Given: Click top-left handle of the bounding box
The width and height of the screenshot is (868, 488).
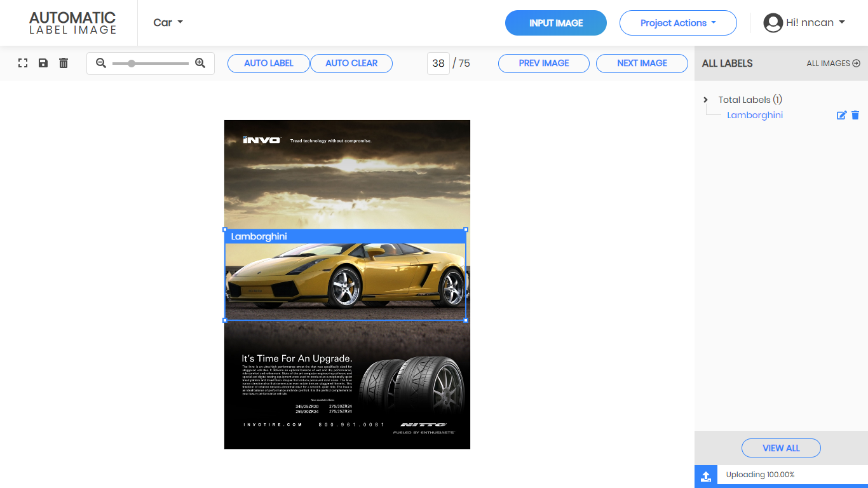Looking at the screenshot, I should (x=225, y=229).
